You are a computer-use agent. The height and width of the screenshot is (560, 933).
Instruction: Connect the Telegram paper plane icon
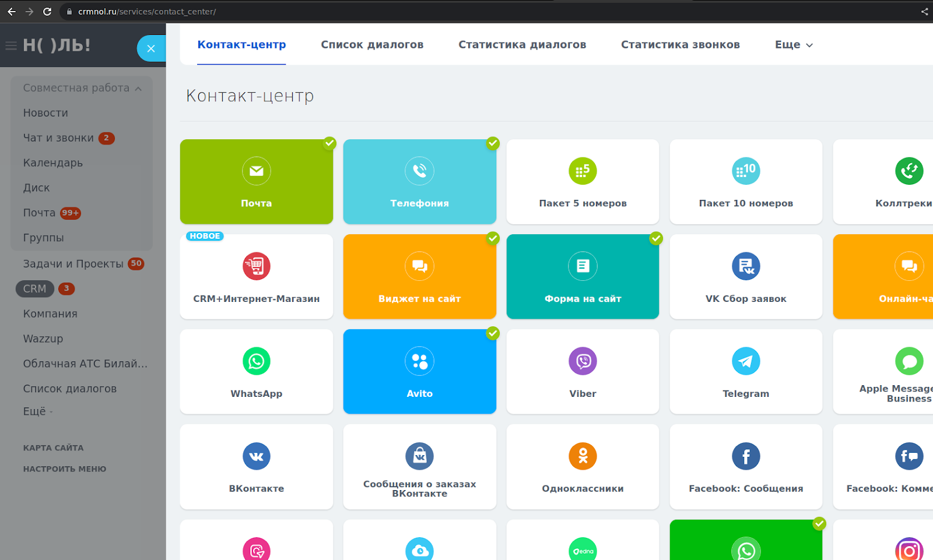[x=746, y=361]
